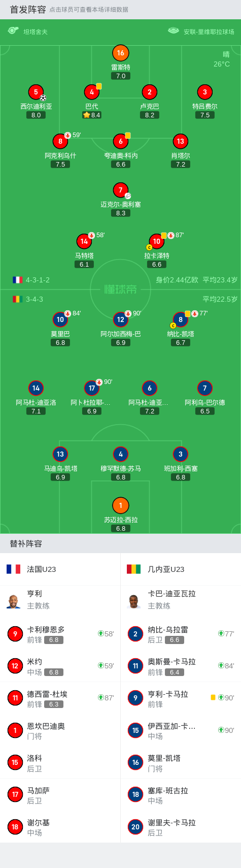This screenshot has width=241, height=868.
Task: View coach 亨利 profile photo
Action: 14,601
